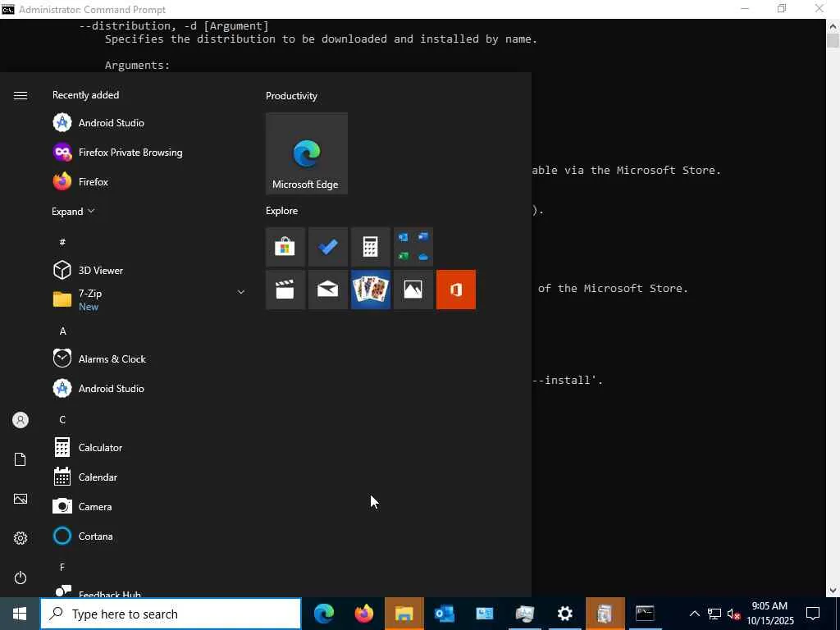Open Calendar app
Viewport: 840px width, 630px height.
(x=149, y=477)
